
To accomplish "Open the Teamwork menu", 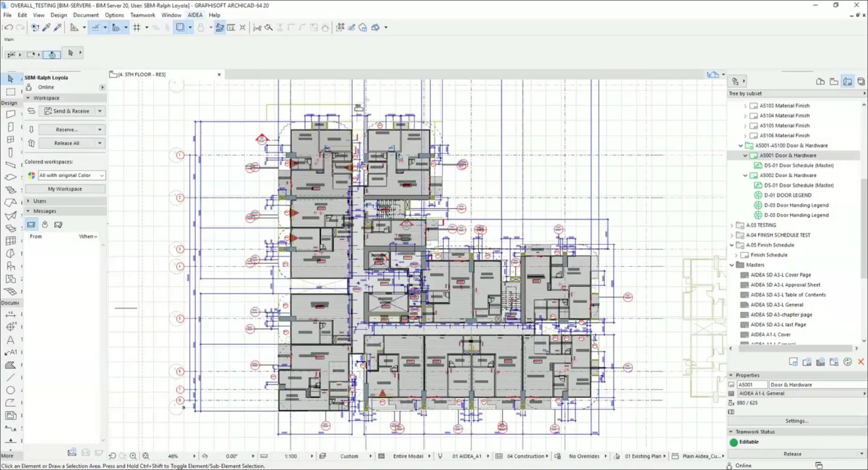I will pos(143,15).
